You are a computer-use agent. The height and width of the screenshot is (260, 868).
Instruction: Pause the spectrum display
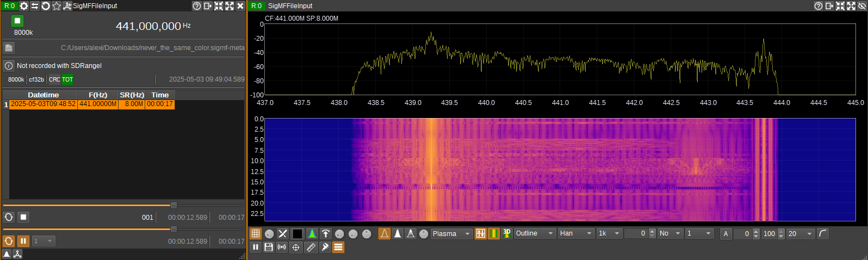click(x=256, y=247)
